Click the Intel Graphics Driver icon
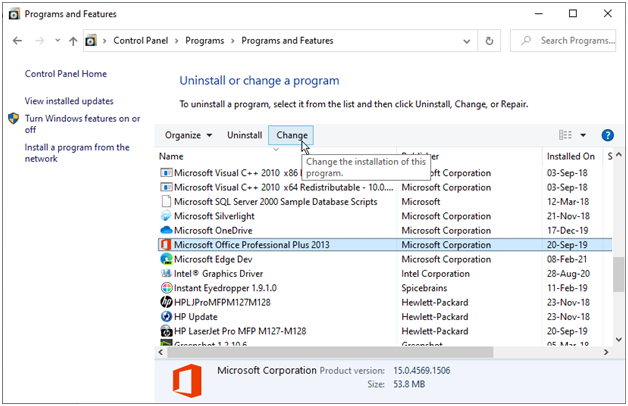 pos(166,273)
